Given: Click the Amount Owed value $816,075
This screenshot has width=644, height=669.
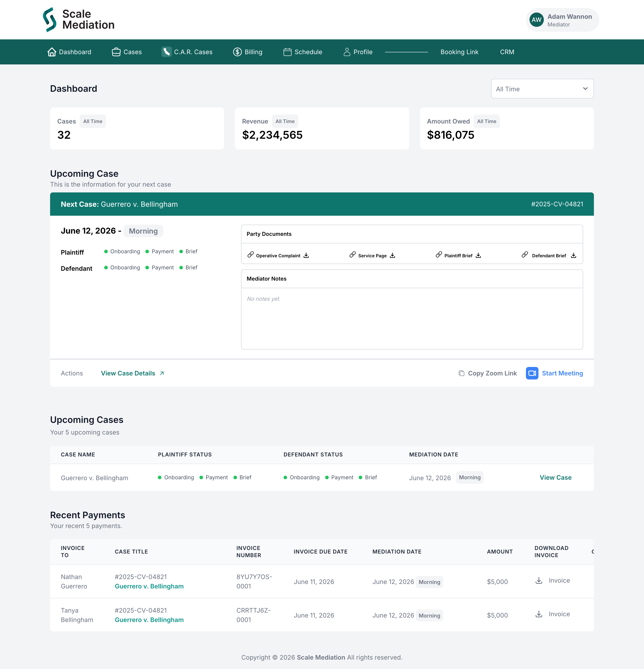Looking at the screenshot, I should (451, 135).
